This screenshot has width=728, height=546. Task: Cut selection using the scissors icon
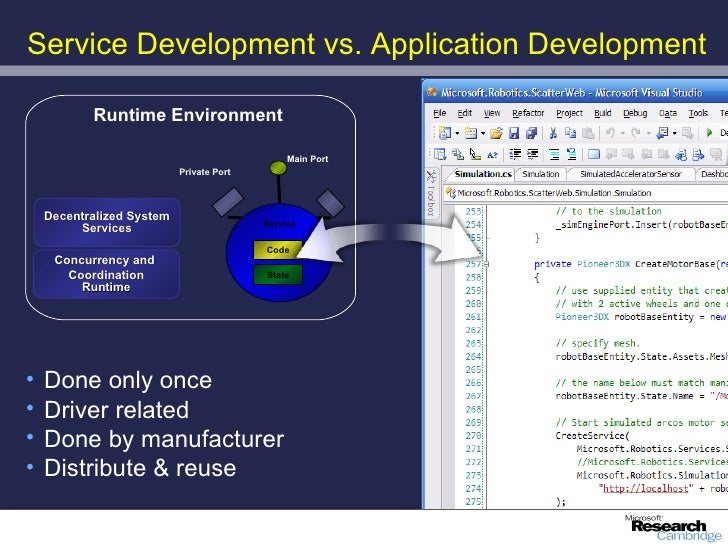553,133
